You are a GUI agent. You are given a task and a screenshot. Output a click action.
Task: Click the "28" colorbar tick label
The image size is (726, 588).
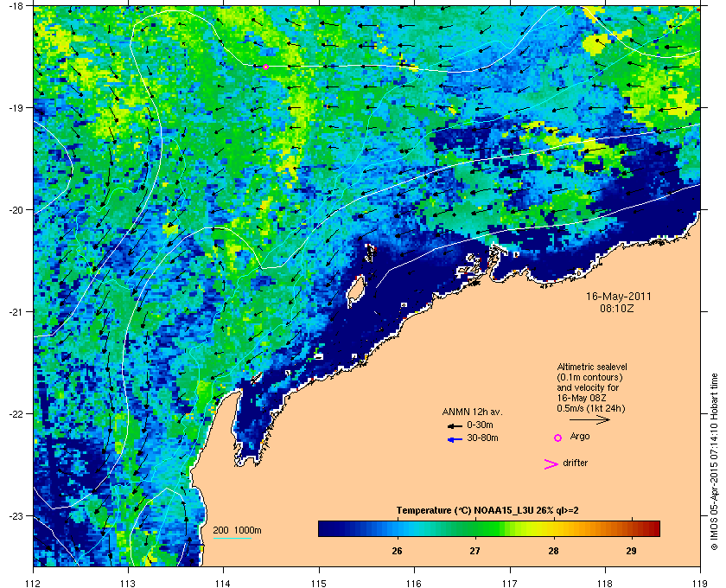(553, 551)
